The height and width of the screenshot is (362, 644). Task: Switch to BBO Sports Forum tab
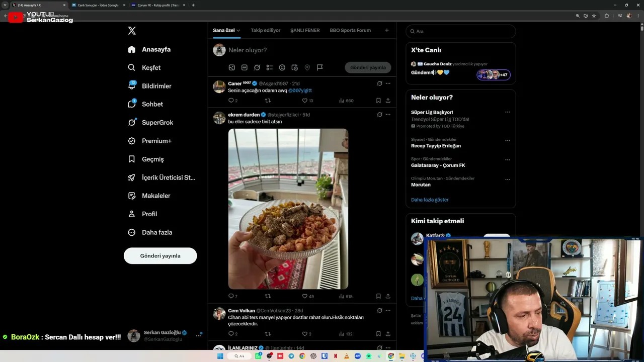coord(350,30)
